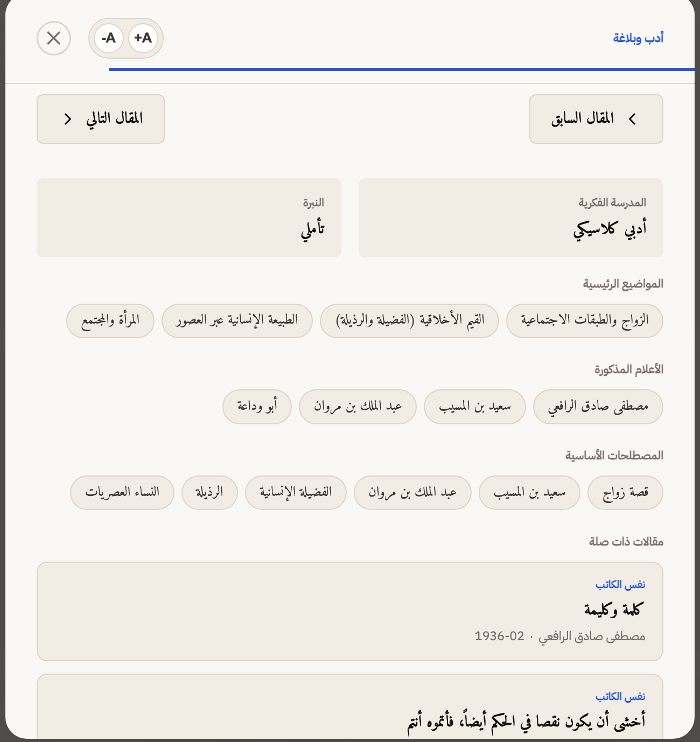
Task: Close the article details panel with the X
Action: (x=53, y=38)
